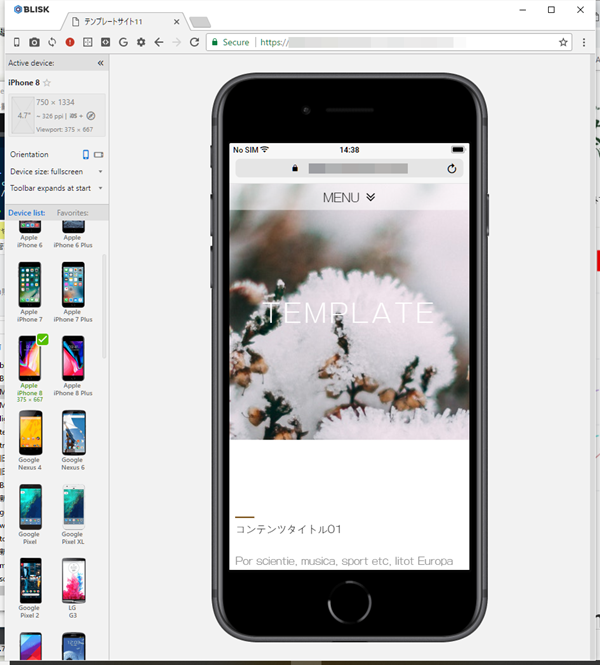Click the Google search G icon
Image resolution: width=600 pixels, height=665 pixels.
[x=123, y=42]
